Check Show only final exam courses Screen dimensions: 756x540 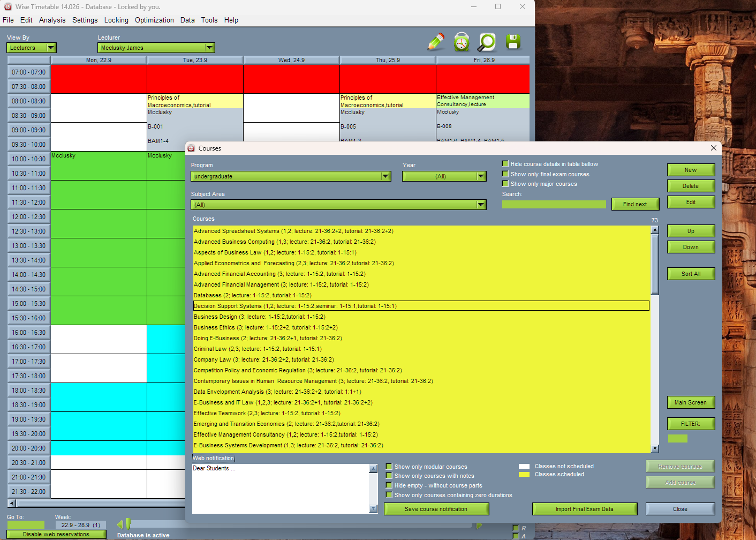click(505, 174)
